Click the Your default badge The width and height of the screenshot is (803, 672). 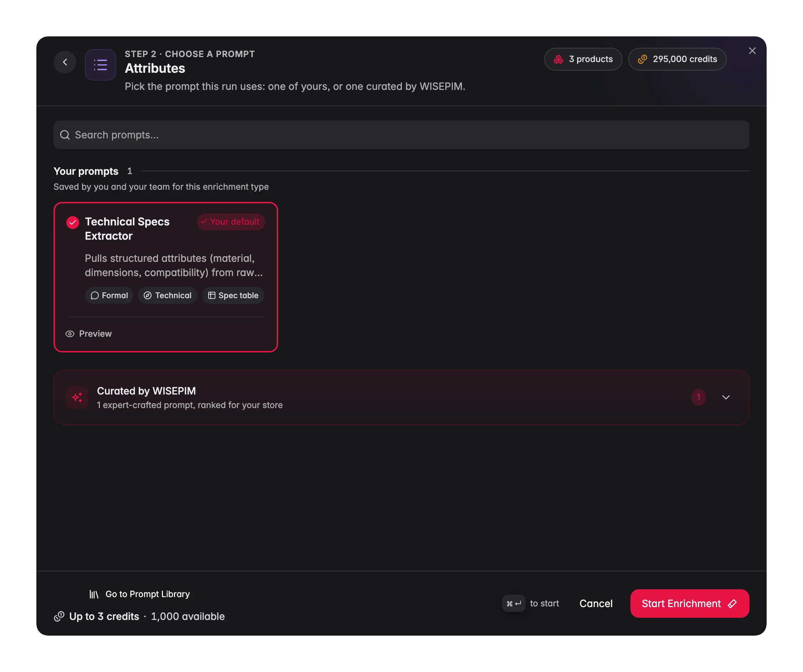pos(231,222)
